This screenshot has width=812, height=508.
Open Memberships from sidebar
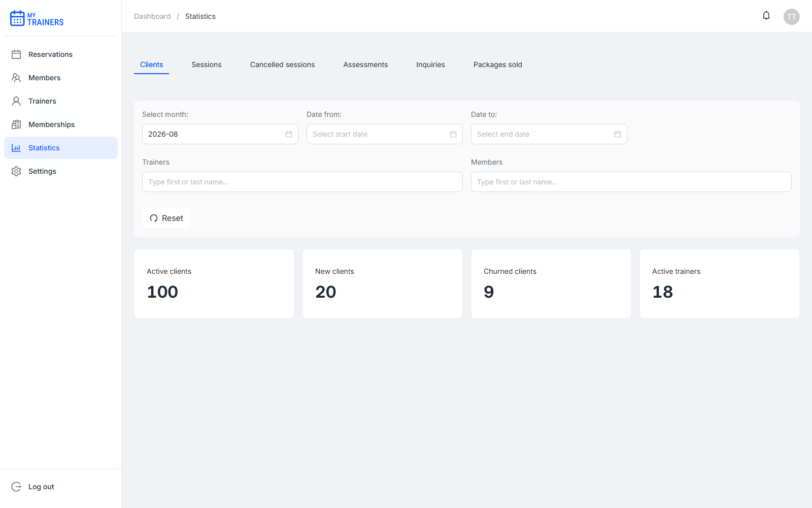coord(61,124)
